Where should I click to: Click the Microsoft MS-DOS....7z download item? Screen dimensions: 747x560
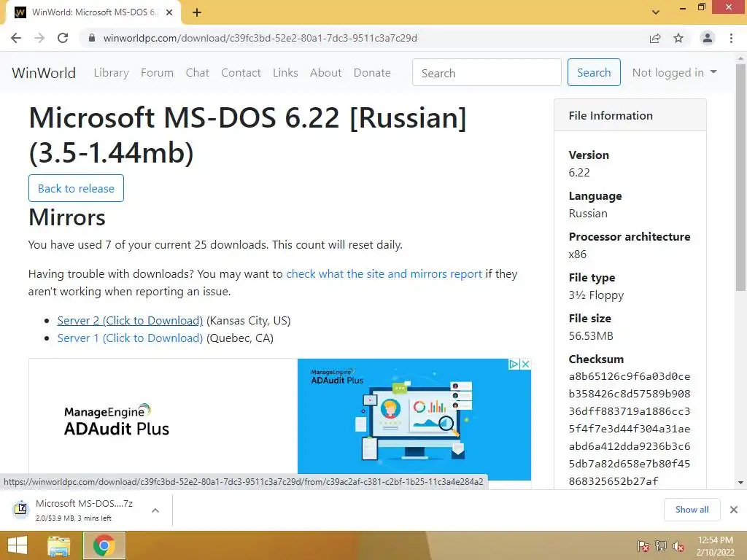click(x=86, y=510)
